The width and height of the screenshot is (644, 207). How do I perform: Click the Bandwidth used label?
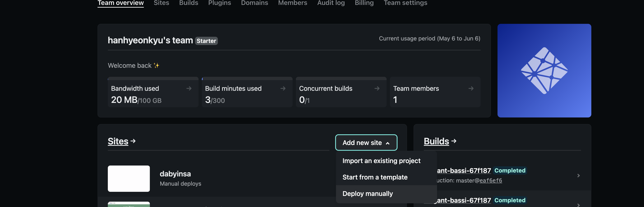135,89
